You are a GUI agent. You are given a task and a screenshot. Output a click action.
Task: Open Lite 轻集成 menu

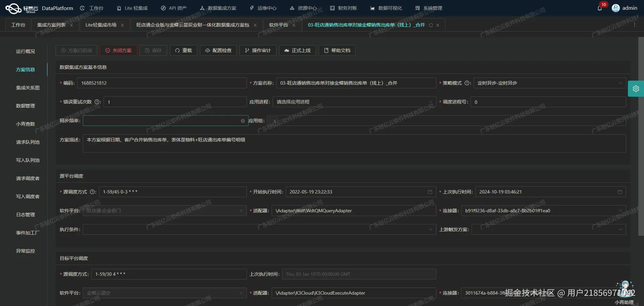click(x=132, y=8)
